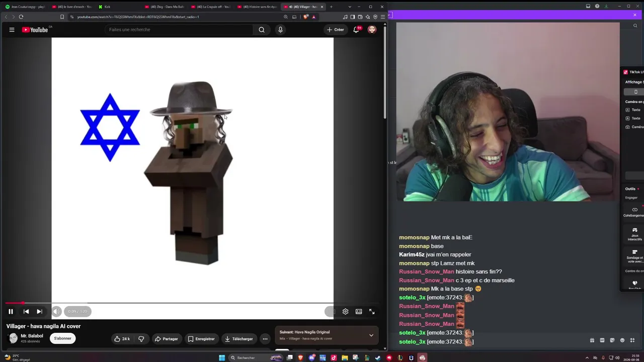Switch to the 'Histoire sans fin' tab
Screen dimensions: 644x362
click(257, 7)
